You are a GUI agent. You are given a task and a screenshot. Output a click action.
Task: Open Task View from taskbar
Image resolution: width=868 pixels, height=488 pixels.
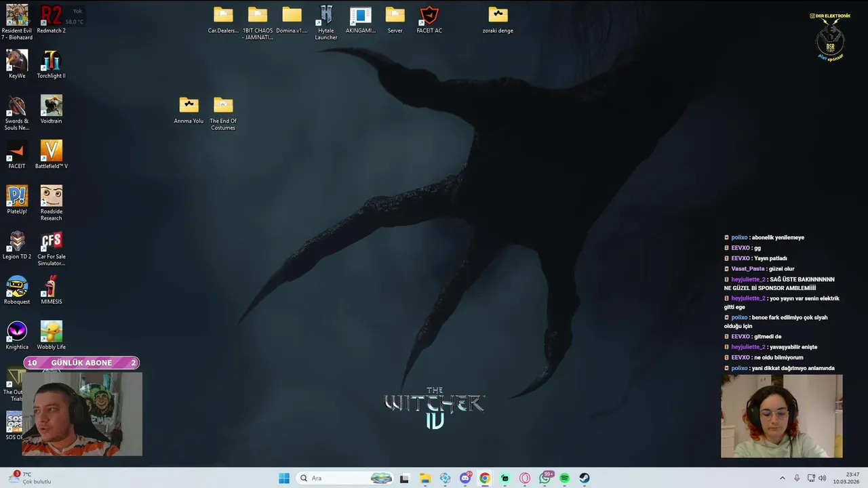coord(404,478)
